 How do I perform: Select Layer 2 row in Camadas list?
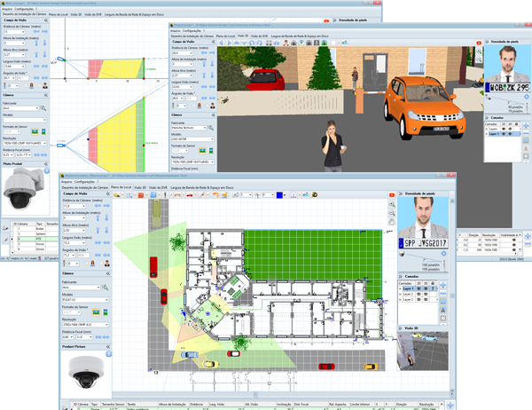tap(418, 294)
